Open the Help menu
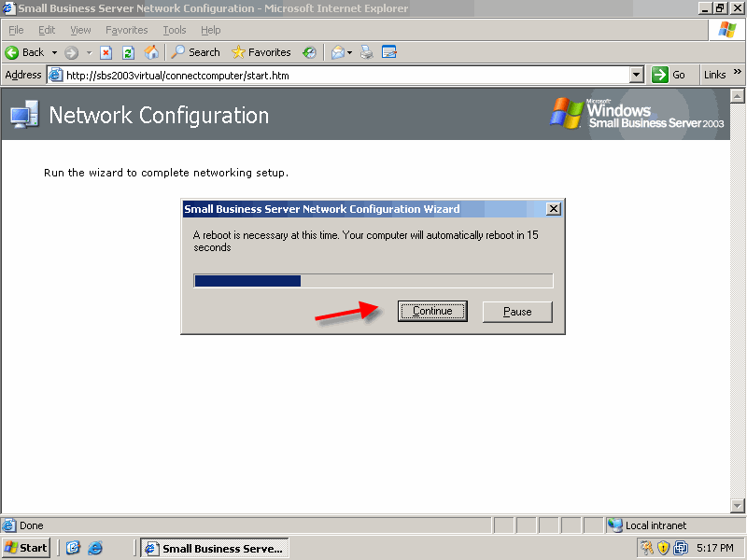 [211, 30]
